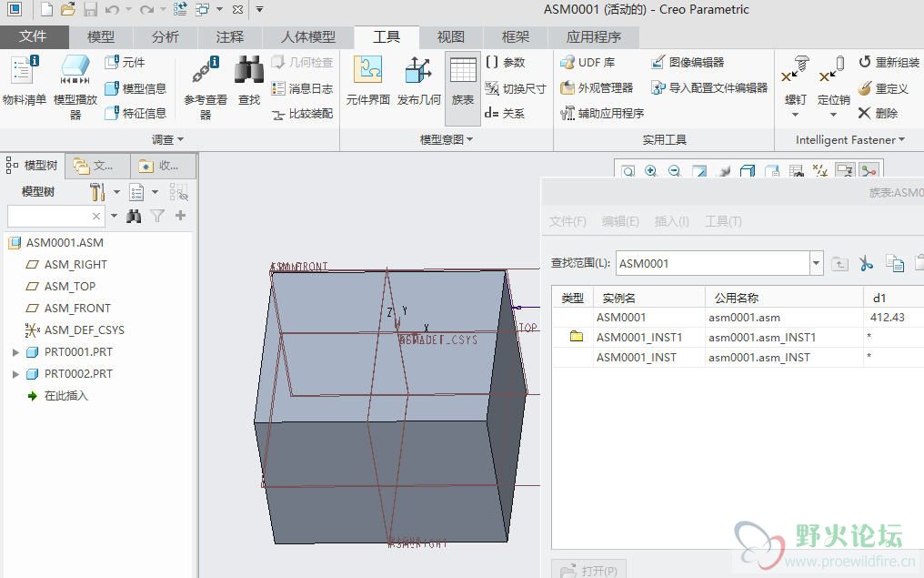Open the 族表 family table tool
924x578 pixels.
pyautogui.click(x=463, y=87)
